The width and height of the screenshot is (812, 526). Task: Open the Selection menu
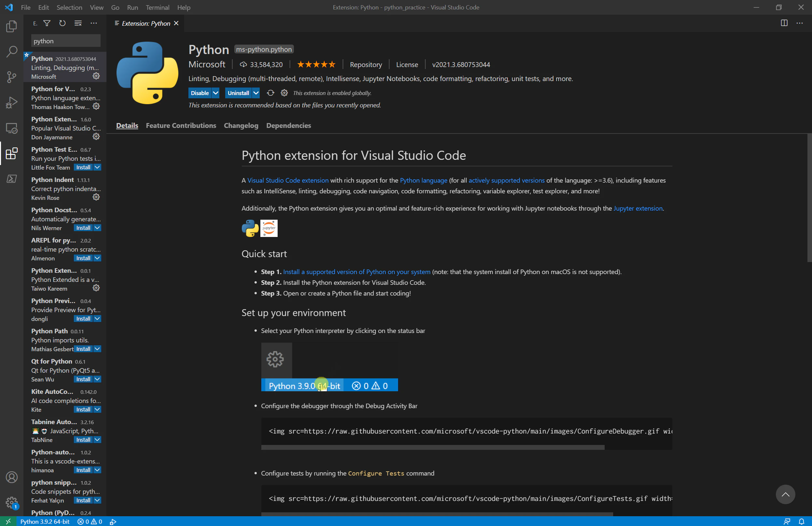69,7
